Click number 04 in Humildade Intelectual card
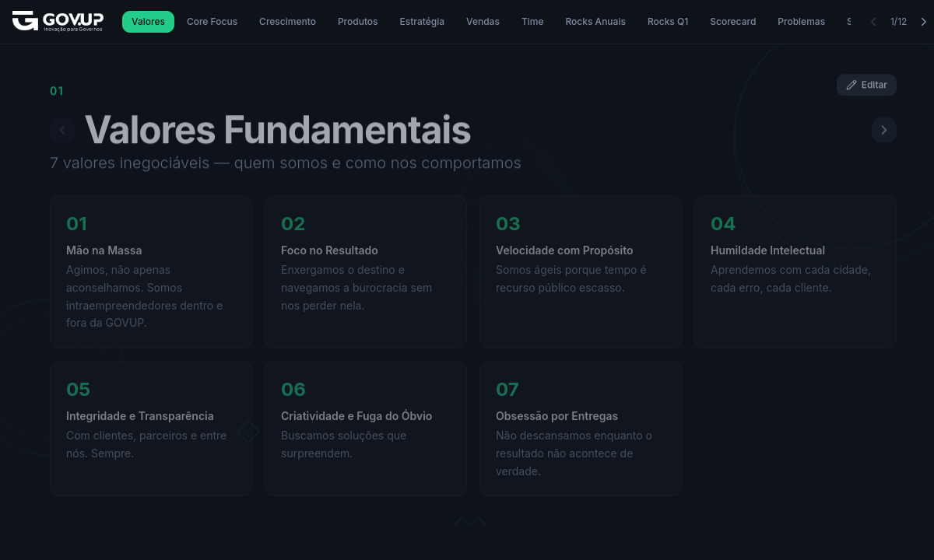The width and height of the screenshot is (934, 560). pyautogui.click(x=723, y=224)
